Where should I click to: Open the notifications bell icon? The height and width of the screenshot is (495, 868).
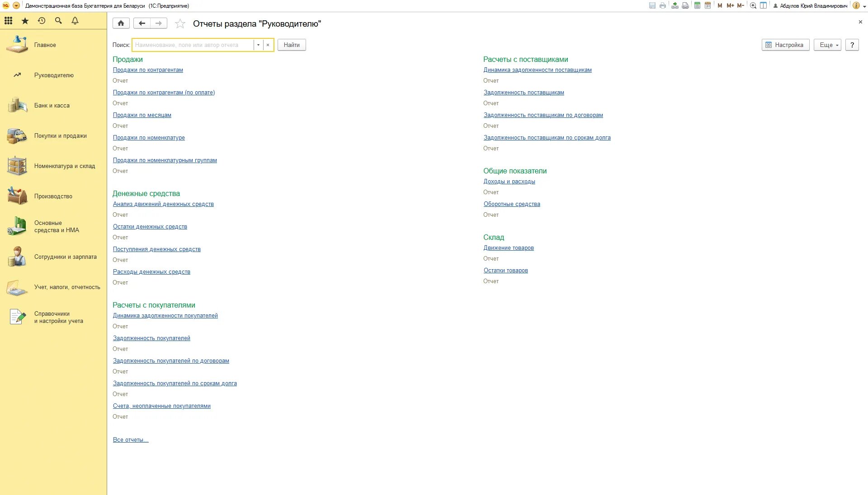[75, 21]
